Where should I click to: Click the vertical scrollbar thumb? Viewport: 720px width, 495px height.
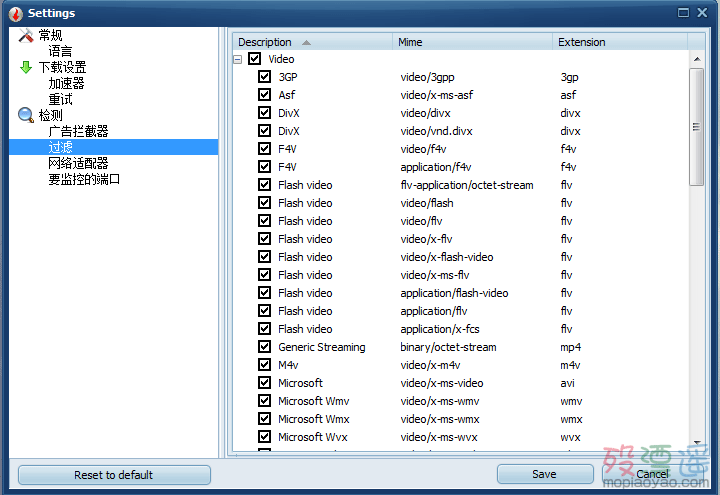tap(697, 127)
